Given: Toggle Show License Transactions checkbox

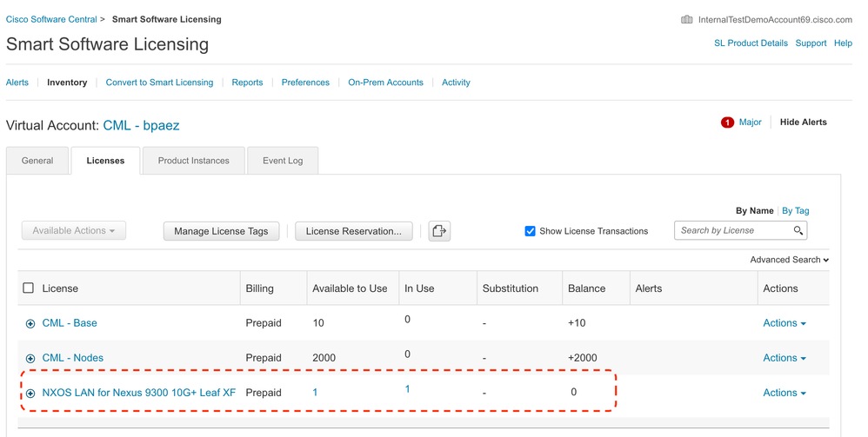Looking at the screenshot, I should coord(530,231).
